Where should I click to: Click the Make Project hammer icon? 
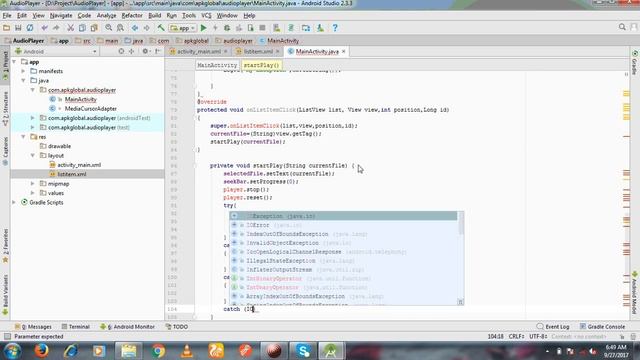point(161,28)
